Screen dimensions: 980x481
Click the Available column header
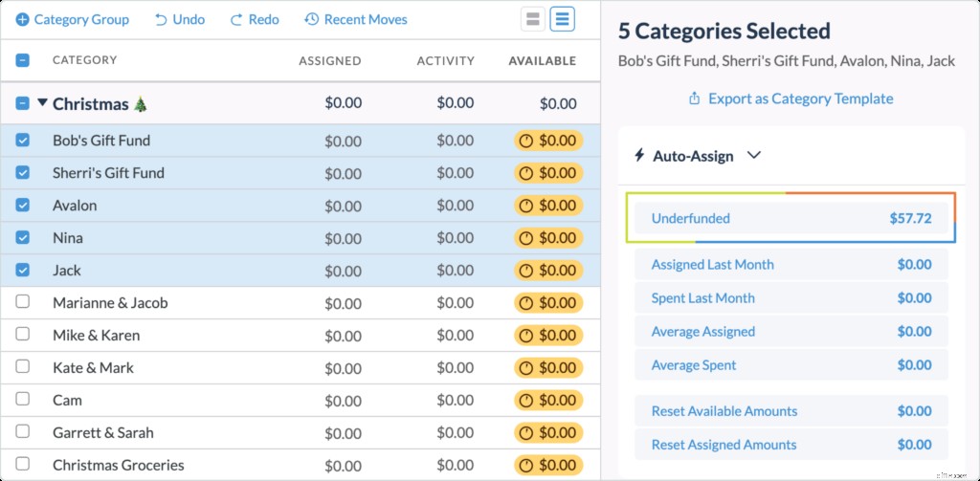(542, 60)
